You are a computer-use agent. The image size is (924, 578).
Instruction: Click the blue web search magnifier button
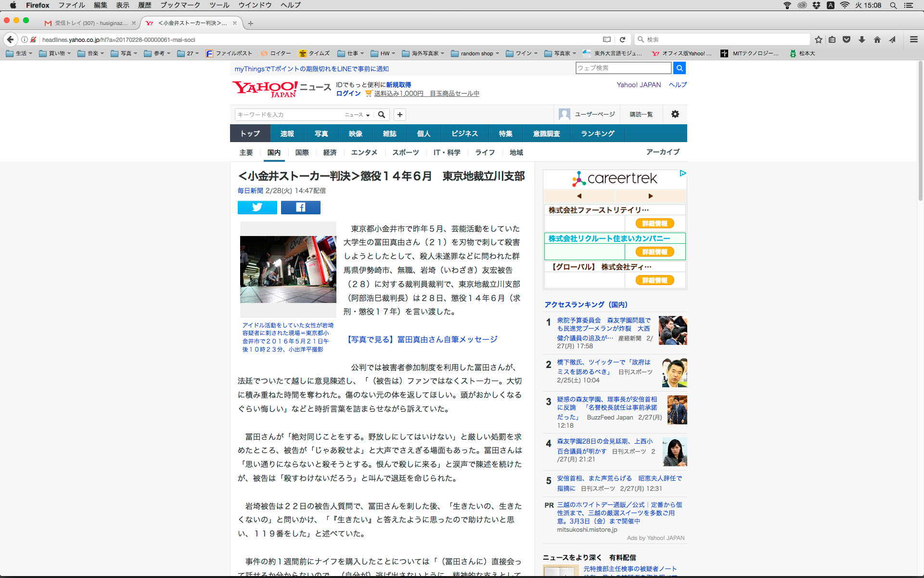click(679, 68)
